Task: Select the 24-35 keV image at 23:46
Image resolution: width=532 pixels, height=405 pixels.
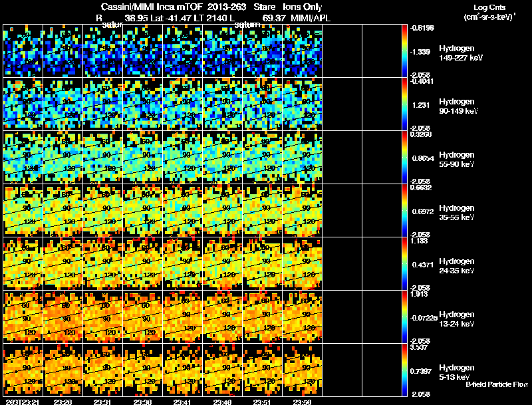Action: click(223, 264)
